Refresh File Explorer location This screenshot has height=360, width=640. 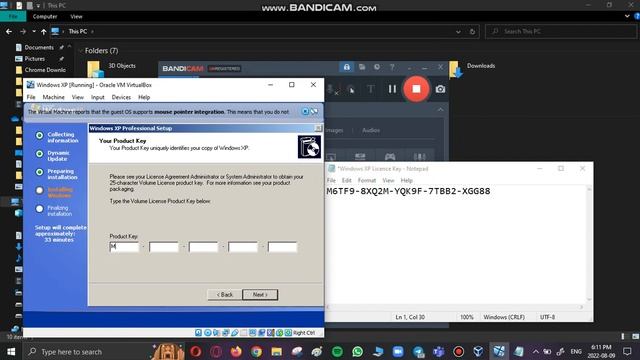(472, 31)
